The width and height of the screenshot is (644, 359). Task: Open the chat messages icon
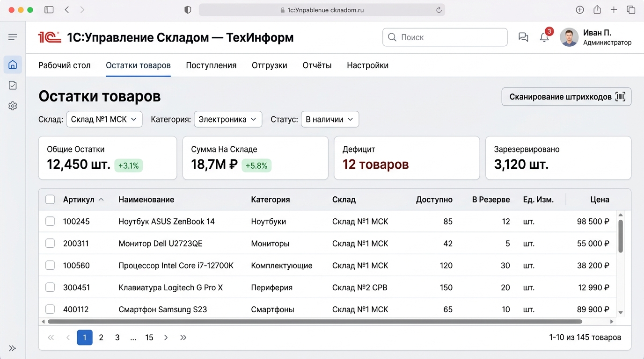pyautogui.click(x=523, y=37)
